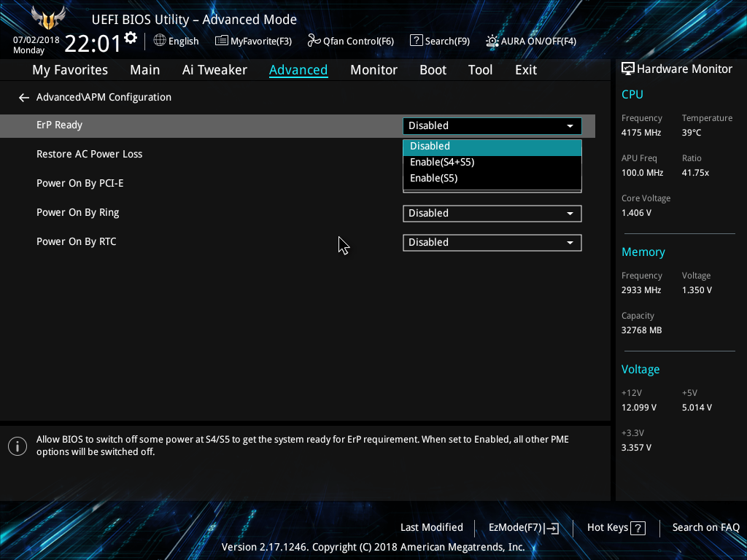Viewport: 747px width, 560px height.
Task: Click the 3.357 V reading
Action: pyautogui.click(x=636, y=448)
